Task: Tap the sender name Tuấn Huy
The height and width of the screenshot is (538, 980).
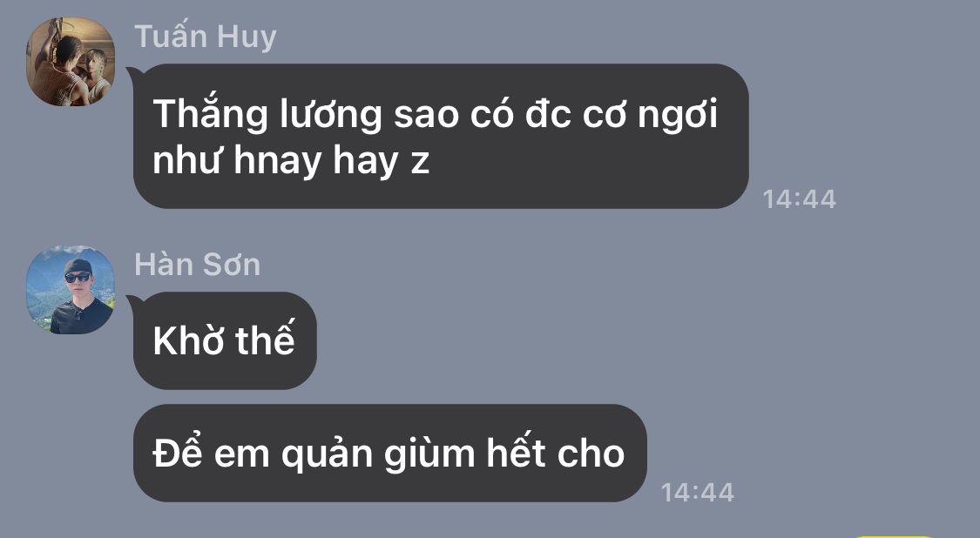Action: [206, 37]
